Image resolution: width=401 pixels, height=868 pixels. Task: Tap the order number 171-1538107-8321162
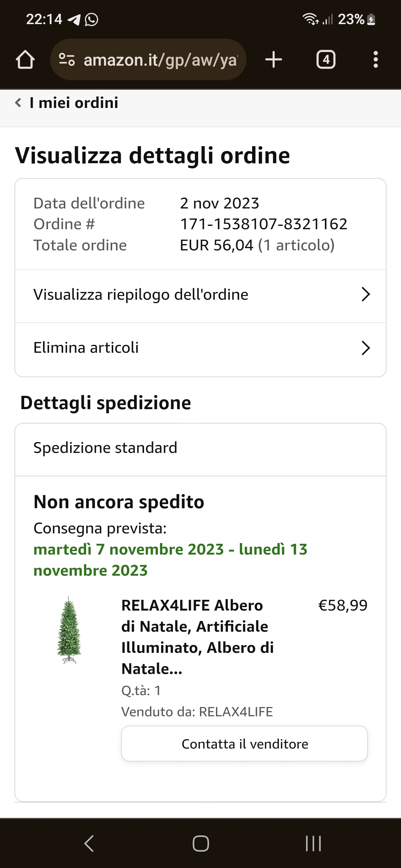coord(264,224)
